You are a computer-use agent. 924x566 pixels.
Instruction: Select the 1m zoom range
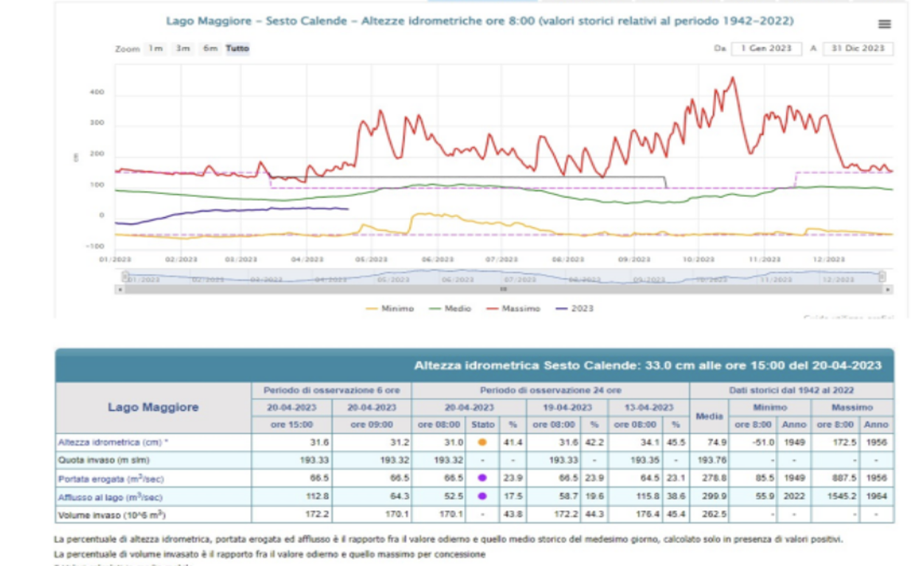point(155,49)
